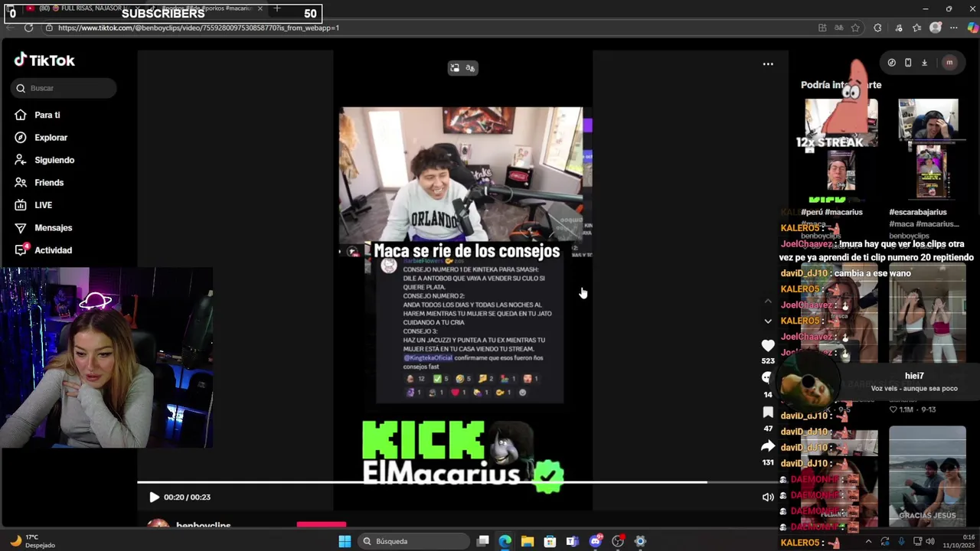Viewport: 980px width, 551px height.
Task: Click the browser read-aloud translate icon
Action: click(x=838, y=28)
